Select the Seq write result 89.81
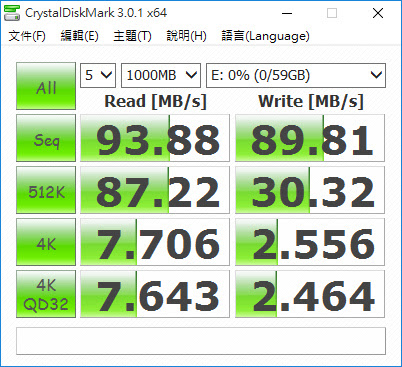This screenshot has width=402, height=367. coord(310,138)
